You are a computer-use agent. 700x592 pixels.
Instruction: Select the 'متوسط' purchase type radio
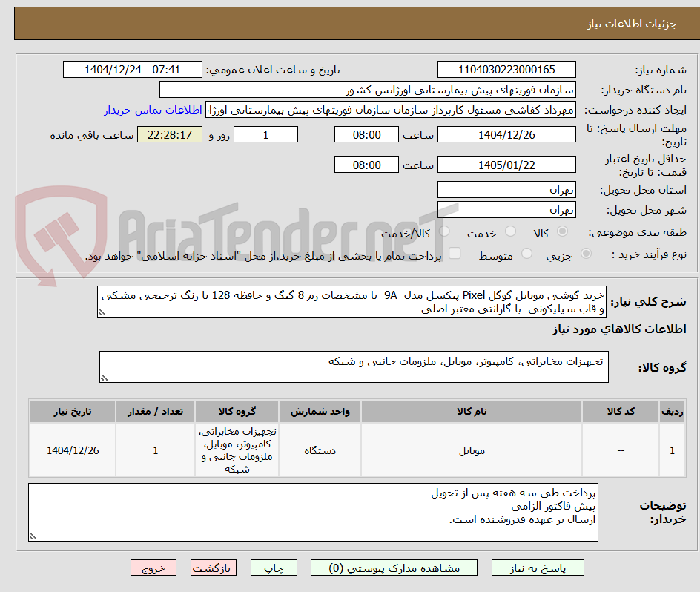pyautogui.click(x=526, y=254)
